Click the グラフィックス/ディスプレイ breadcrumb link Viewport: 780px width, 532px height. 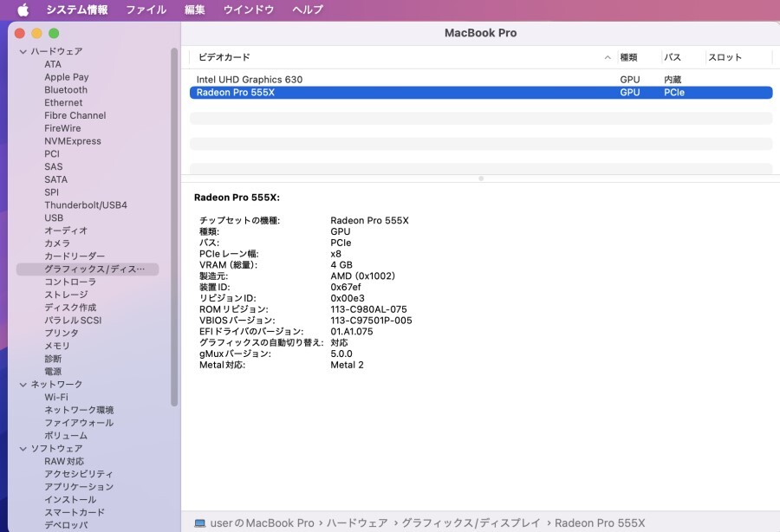[x=472, y=522]
